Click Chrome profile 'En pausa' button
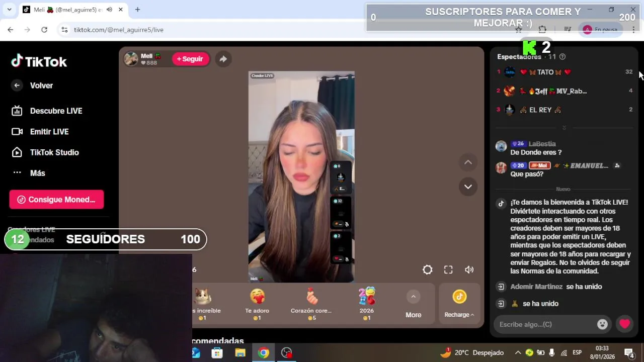Image resolution: width=644 pixels, height=362 pixels. pyautogui.click(x=600, y=30)
